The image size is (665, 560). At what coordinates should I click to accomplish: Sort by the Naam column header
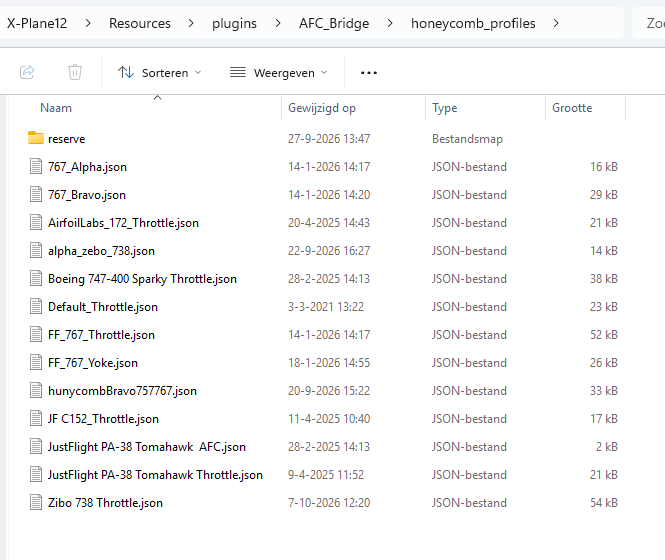tap(56, 108)
